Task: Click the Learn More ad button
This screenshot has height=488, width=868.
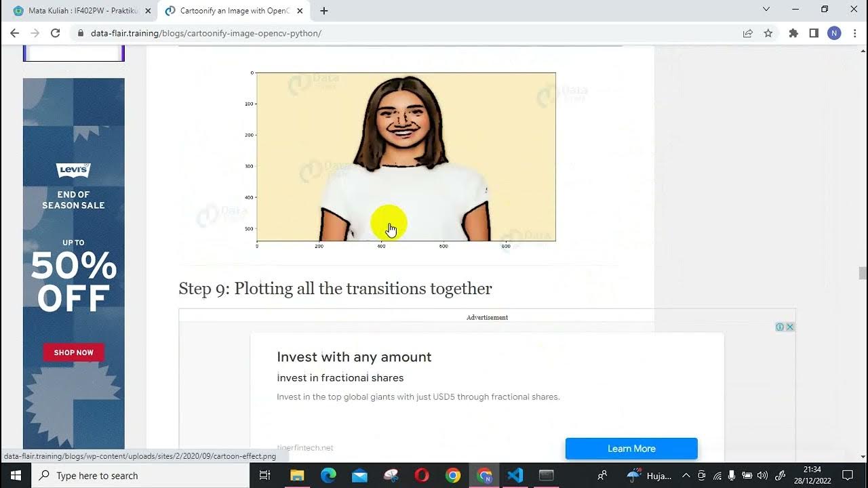Action: (x=631, y=449)
